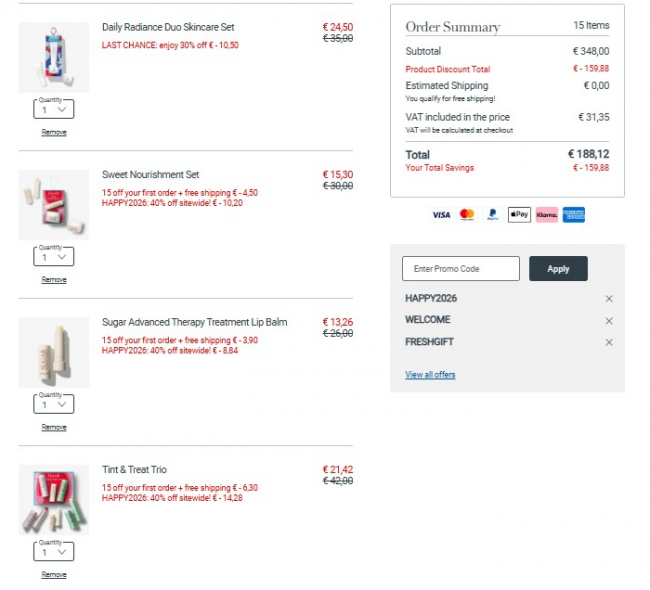Click the PayPal payment icon
Screen dimensions: 650x590
coord(493,215)
